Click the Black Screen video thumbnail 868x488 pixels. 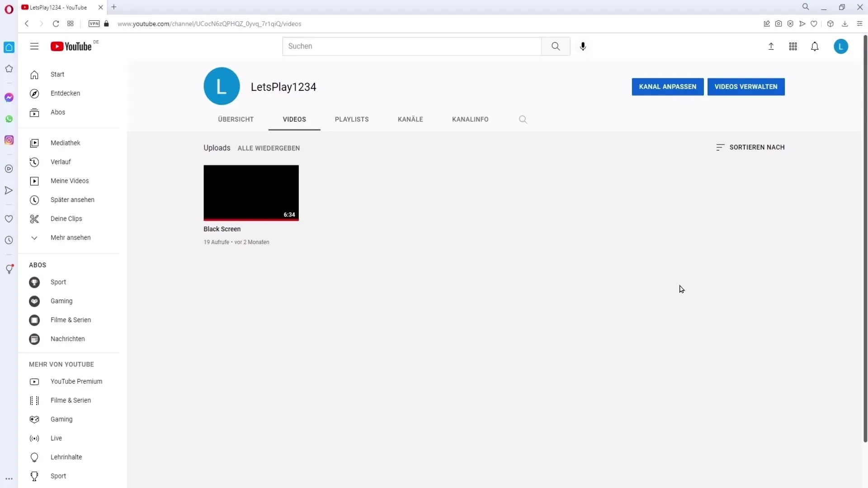coord(250,192)
